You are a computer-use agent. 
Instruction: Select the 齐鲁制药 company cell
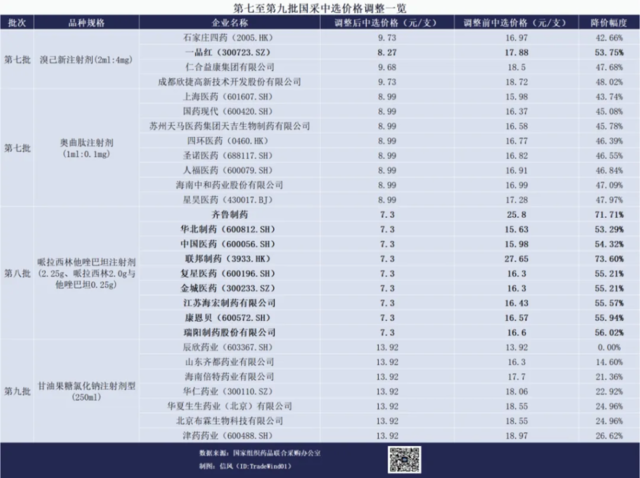(x=229, y=214)
